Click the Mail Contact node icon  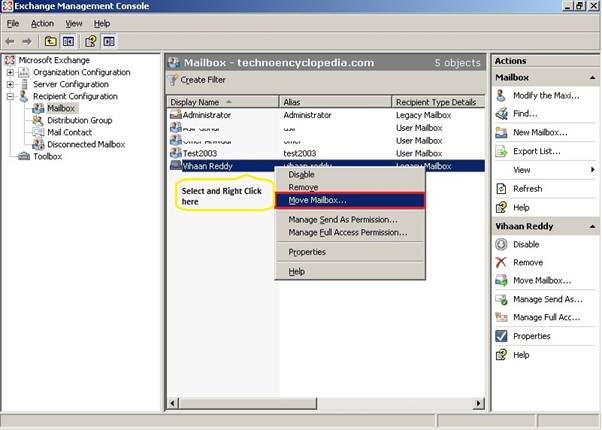[x=38, y=132]
